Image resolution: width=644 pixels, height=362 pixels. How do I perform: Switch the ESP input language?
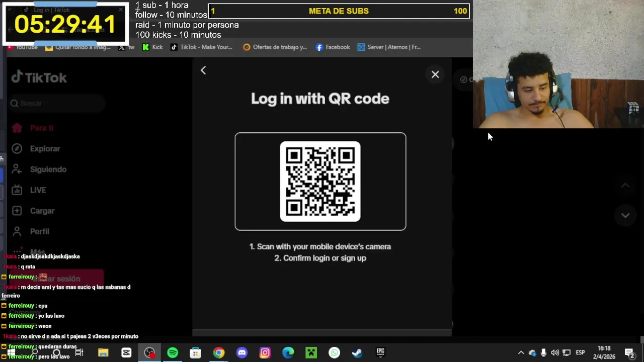coord(580,353)
